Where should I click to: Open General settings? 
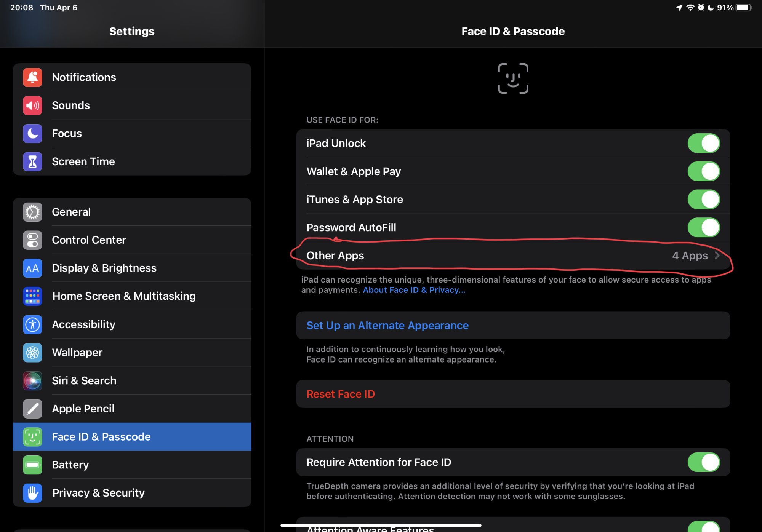pos(132,212)
